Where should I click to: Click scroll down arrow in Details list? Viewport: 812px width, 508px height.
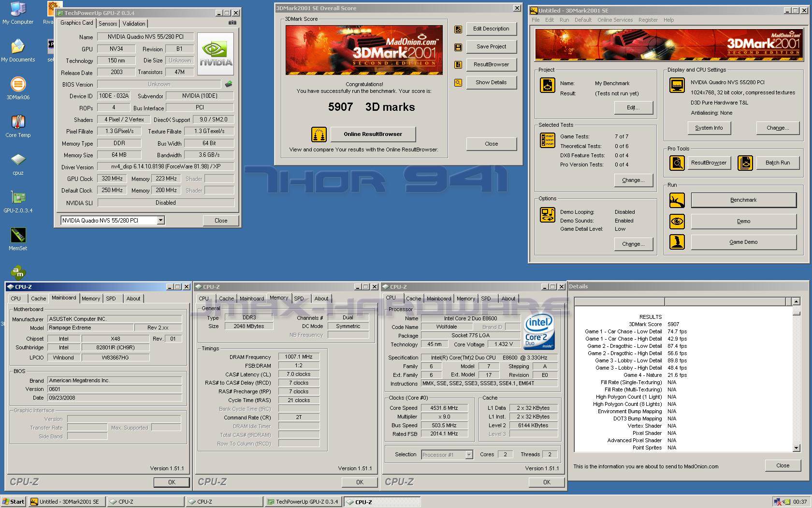click(796, 448)
